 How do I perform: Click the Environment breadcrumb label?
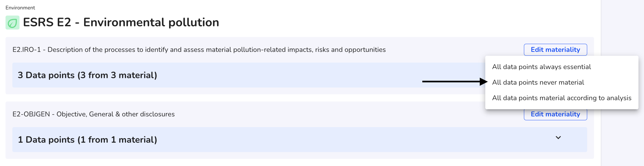(20, 7)
